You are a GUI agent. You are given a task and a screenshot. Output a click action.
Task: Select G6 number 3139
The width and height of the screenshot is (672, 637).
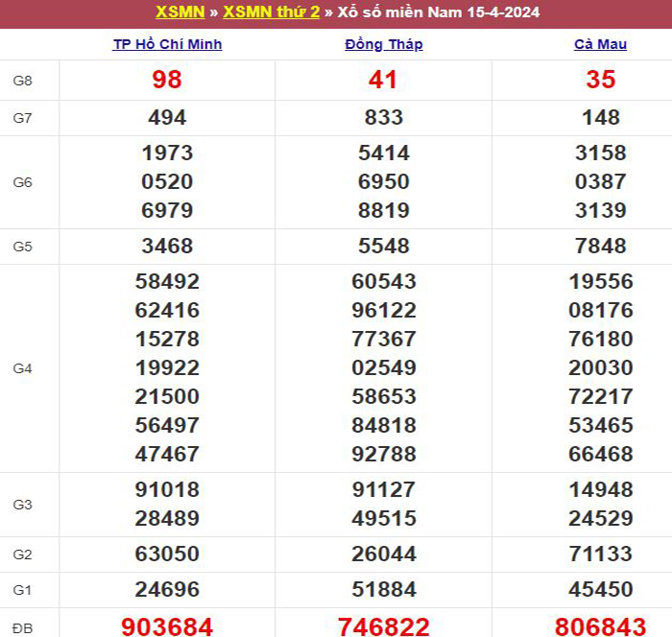click(x=601, y=210)
